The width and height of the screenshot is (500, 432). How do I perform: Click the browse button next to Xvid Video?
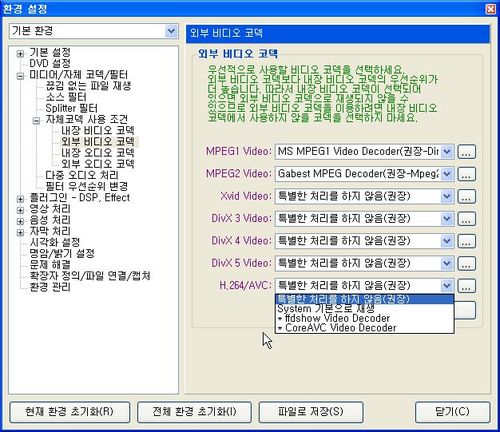(466, 196)
